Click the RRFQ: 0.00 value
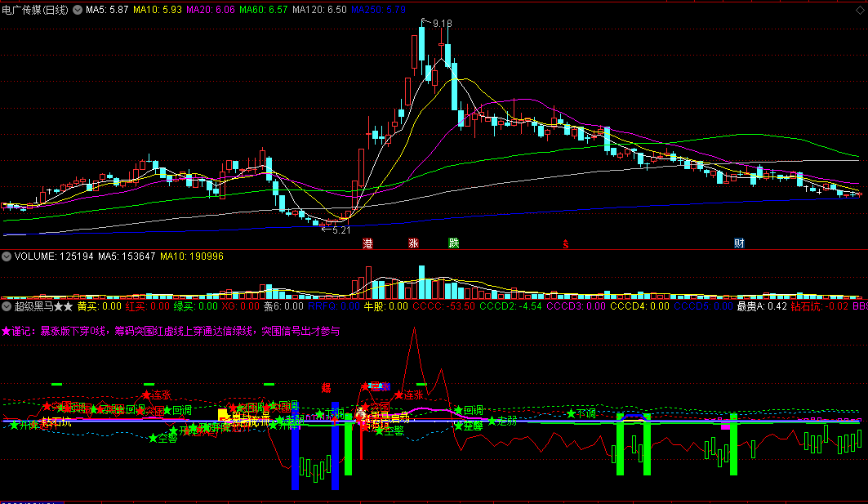Viewport: 868px width, 504px height. tap(334, 306)
